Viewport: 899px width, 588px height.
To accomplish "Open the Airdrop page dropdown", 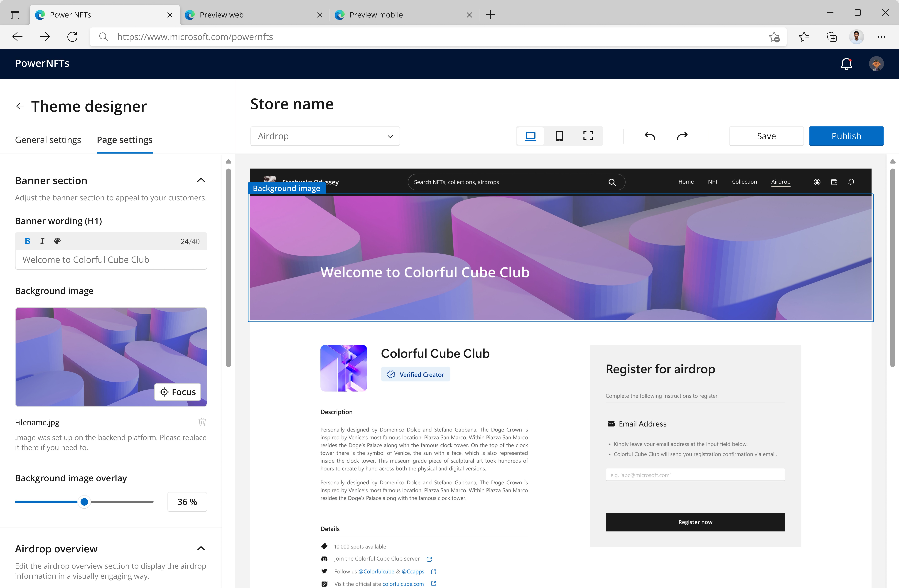I will 325,136.
